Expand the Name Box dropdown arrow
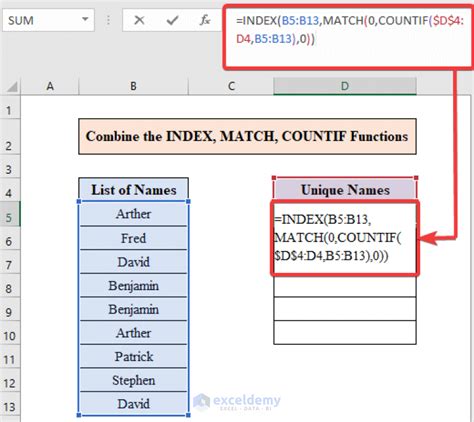This screenshot has width=474, height=422. pos(85,20)
